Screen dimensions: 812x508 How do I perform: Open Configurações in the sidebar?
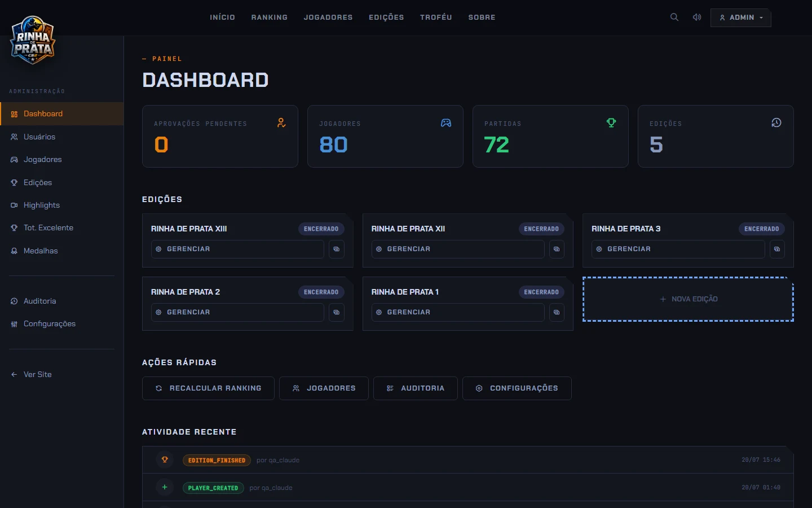pos(62,324)
